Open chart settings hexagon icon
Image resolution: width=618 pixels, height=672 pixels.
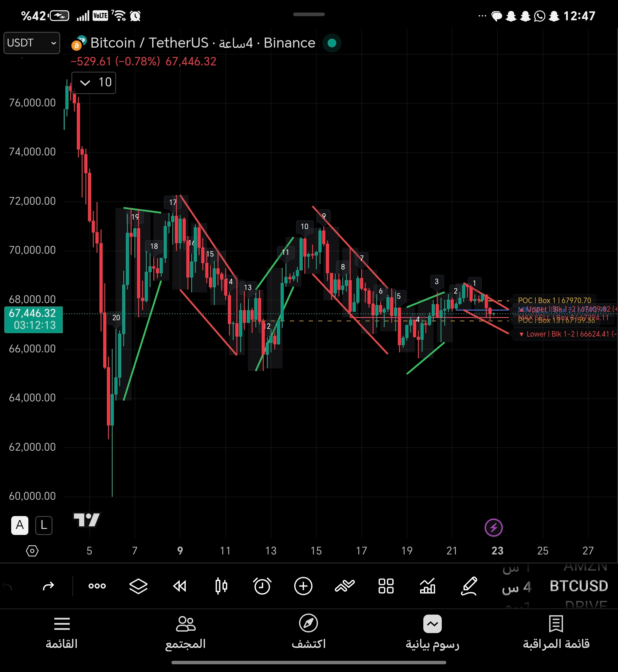tap(32, 550)
